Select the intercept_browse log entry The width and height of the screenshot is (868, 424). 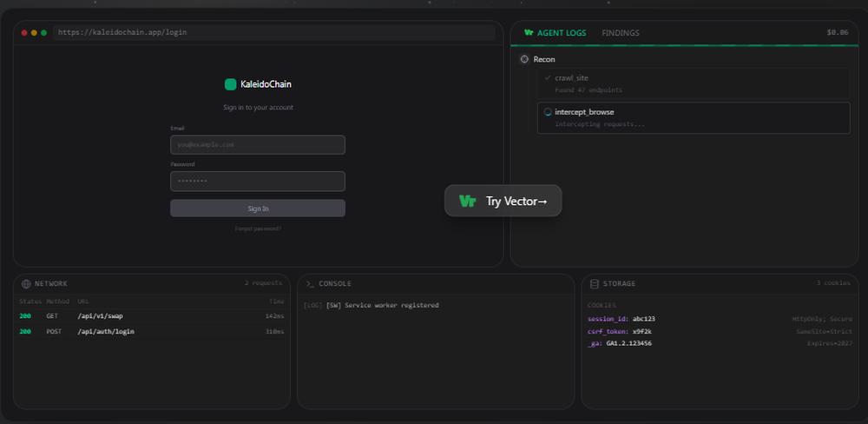(x=694, y=118)
